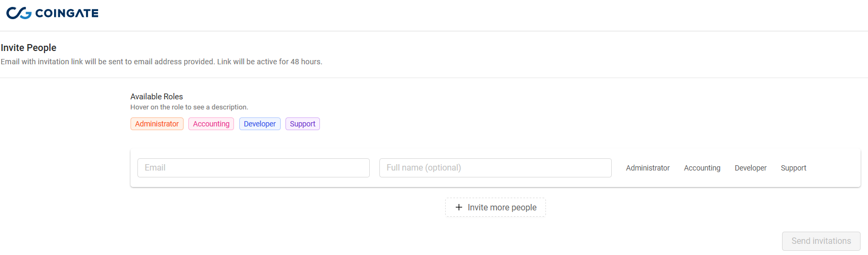Viewport: 868px width, 255px height.
Task: Toggle the Accounting role in the invite row
Action: pos(702,168)
